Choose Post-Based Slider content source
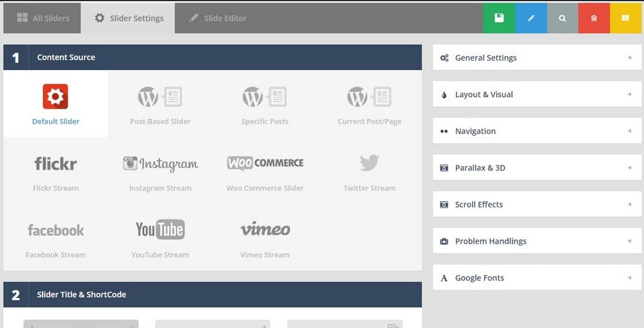Viewport: 644px width, 328px height. point(160,104)
